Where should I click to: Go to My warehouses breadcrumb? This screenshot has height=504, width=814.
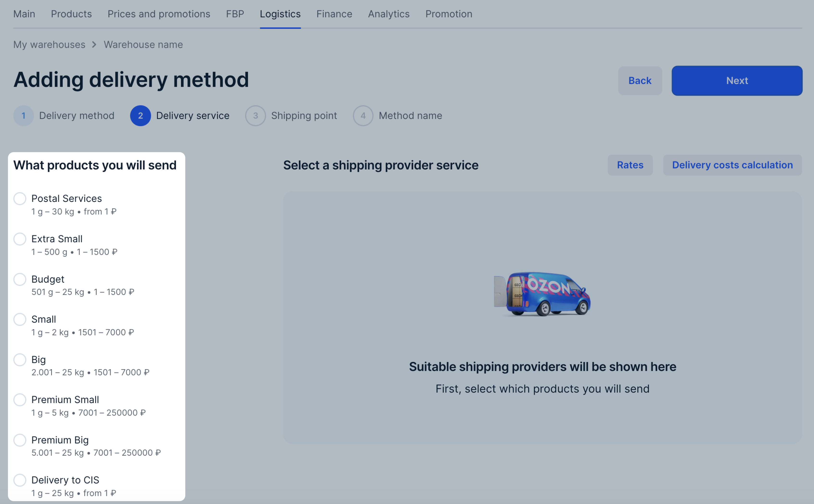[49, 45]
